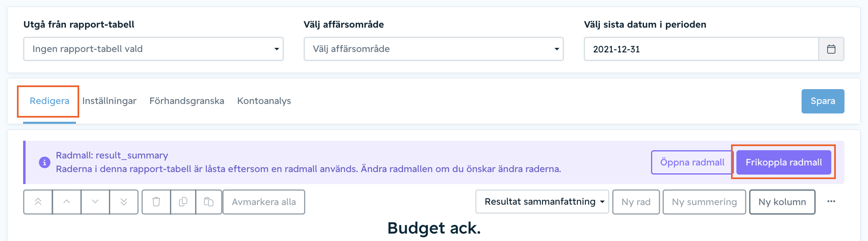Viewport: 868px width, 241px height.
Task: Expand the Ingen rapport-tabell vald dropdown
Action: tap(153, 49)
